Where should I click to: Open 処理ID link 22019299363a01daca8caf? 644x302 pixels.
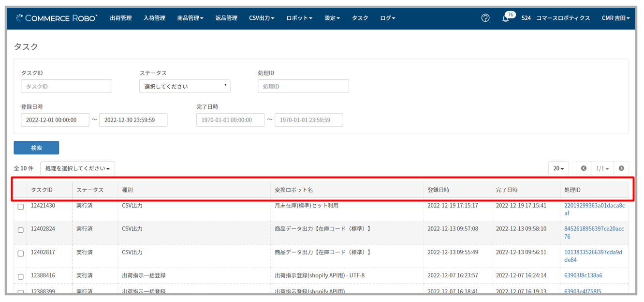pyautogui.click(x=594, y=209)
